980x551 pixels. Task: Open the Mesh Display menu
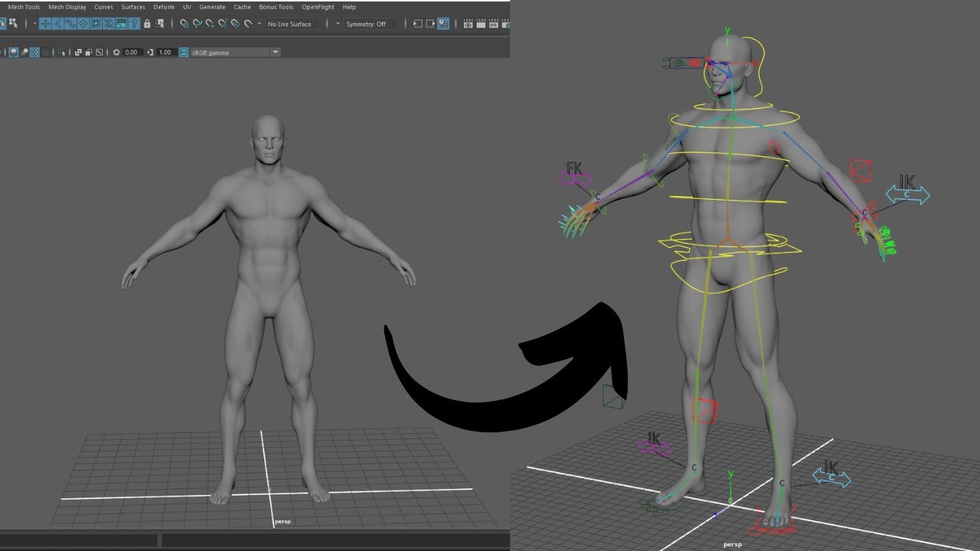pyautogui.click(x=67, y=7)
